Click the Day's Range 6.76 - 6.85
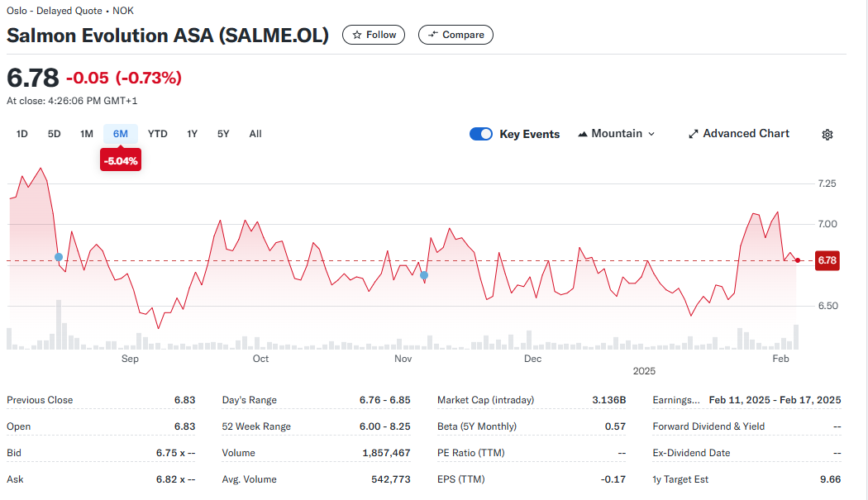868x500 pixels. point(384,400)
